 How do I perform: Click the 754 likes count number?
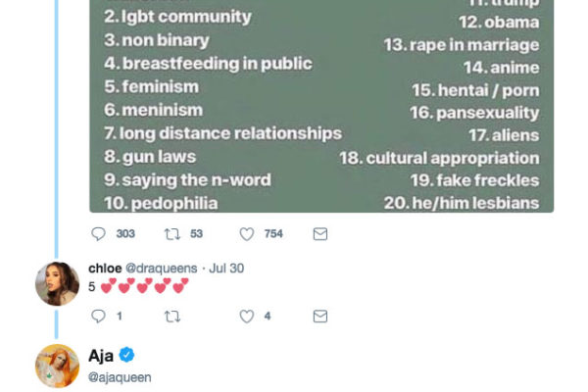coord(273,234)
